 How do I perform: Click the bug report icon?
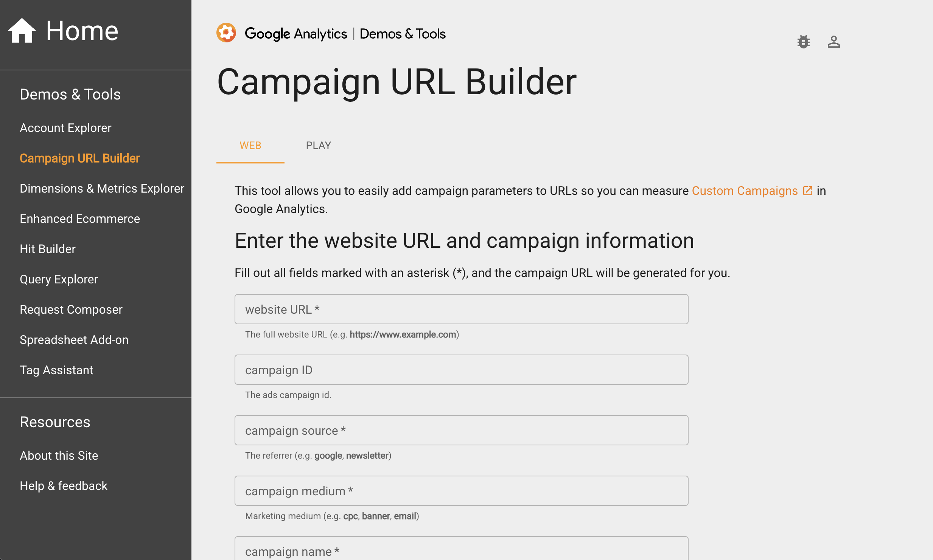pyautogui.click(x=803, y=42)
